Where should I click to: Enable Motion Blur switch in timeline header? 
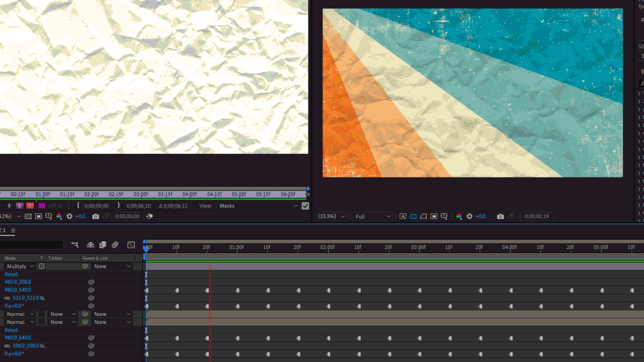click(115, 245)
